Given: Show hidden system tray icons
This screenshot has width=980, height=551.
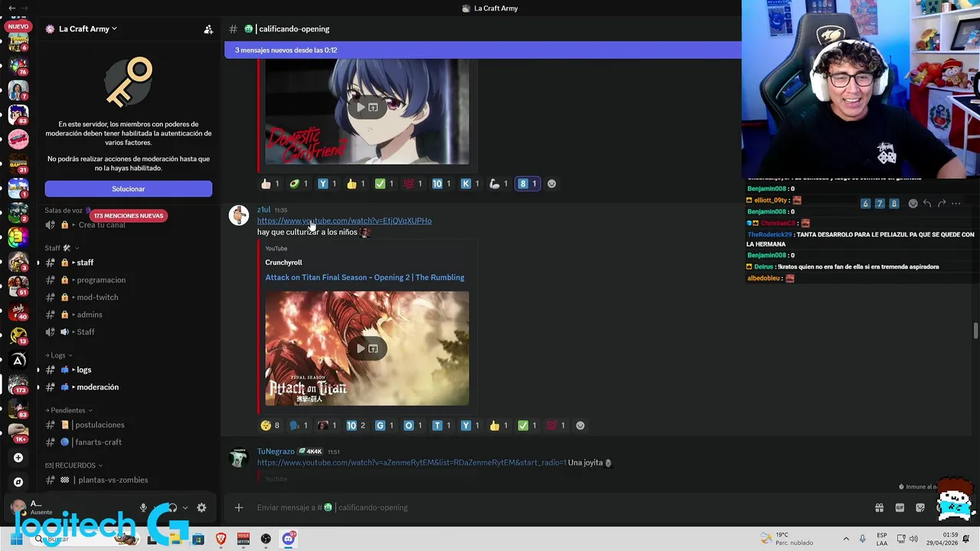Looking at the screenshot, I should (846, 539).
